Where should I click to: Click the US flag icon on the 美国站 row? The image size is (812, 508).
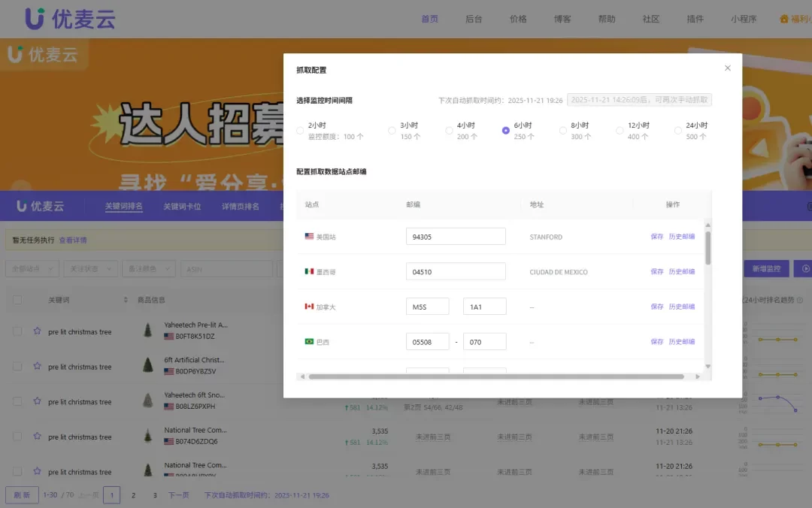(x=308, y=235)
